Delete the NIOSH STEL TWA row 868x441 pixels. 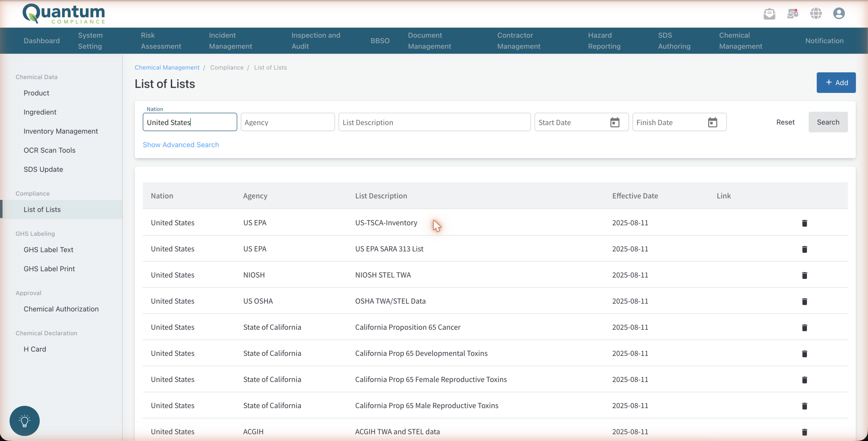(x=805, y=275)
